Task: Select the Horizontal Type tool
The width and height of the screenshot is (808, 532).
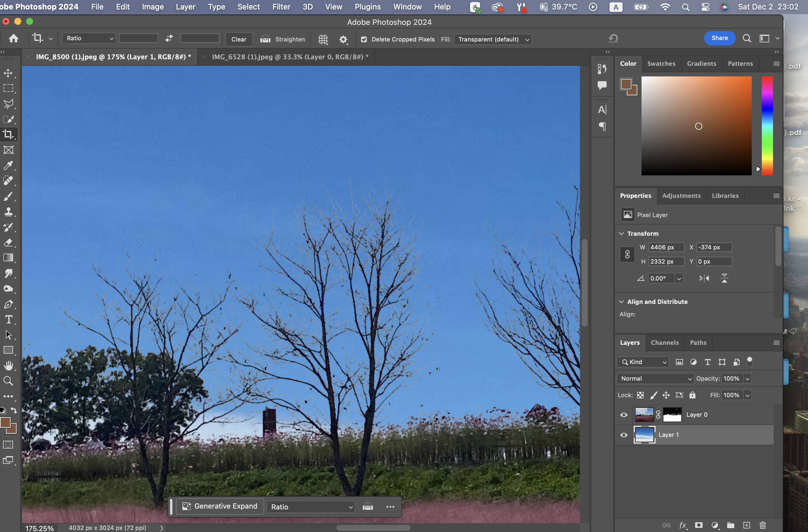Action: [x=8, y=320]
